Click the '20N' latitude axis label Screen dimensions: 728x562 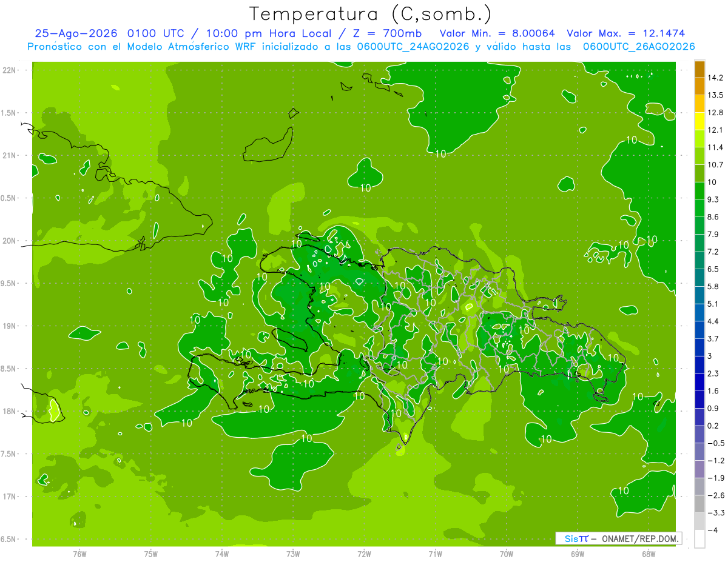tap(9, 241)
